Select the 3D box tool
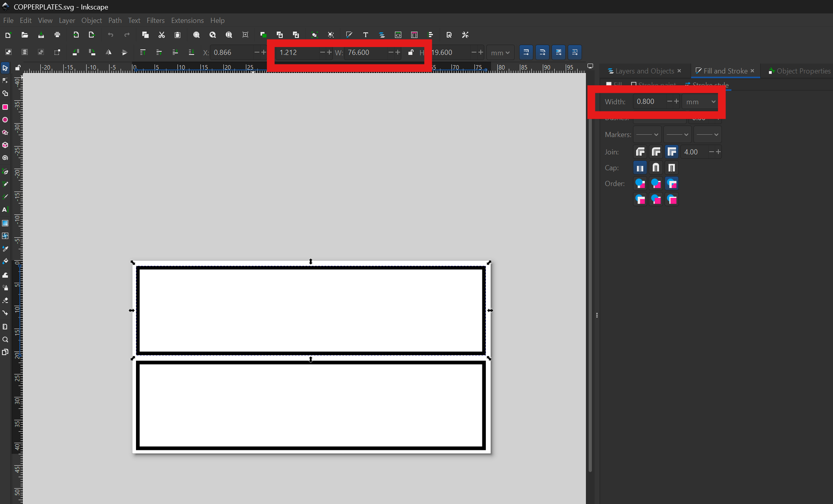This screenshot has width=833, height=504. pyautogui.click(x=5, y=145)
